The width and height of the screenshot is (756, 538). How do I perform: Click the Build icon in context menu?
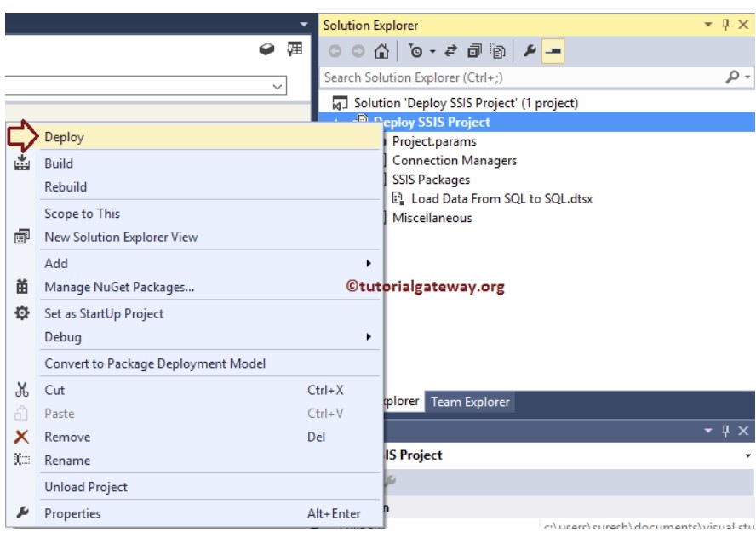pos(21,163)
